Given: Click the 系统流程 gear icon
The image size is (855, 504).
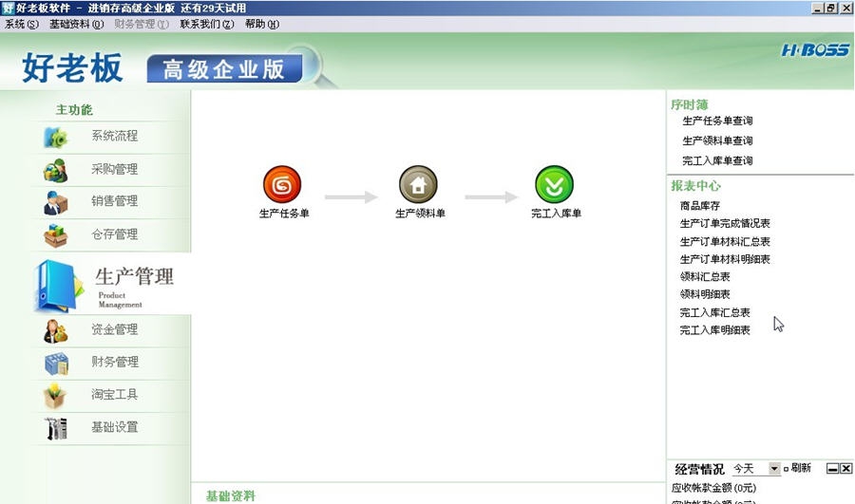Looking at the screenshot, I should click(x=55, y=138).
